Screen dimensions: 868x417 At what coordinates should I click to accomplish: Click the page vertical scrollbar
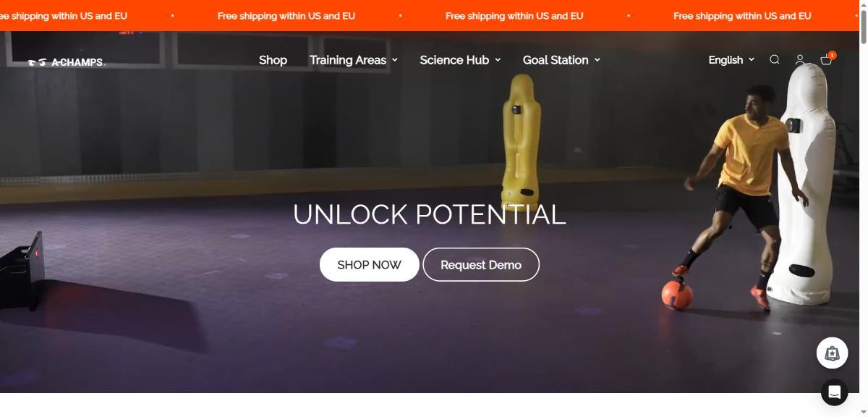(x=863, y=208)
